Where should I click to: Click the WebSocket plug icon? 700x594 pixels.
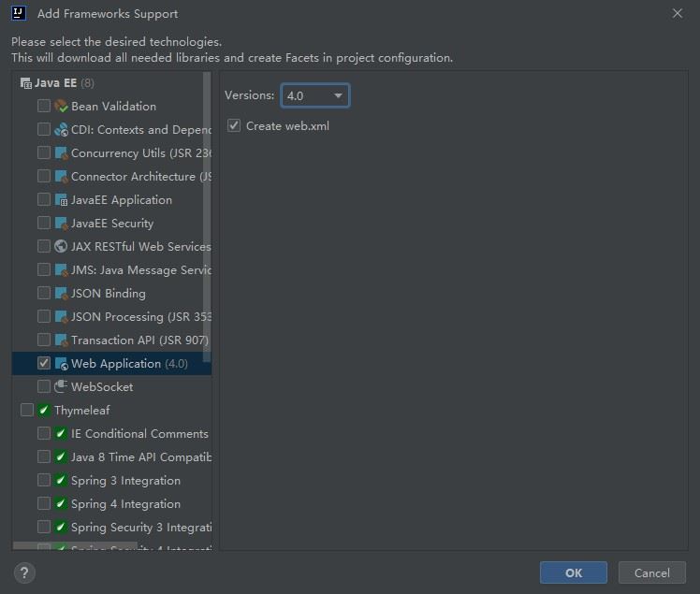61,386
